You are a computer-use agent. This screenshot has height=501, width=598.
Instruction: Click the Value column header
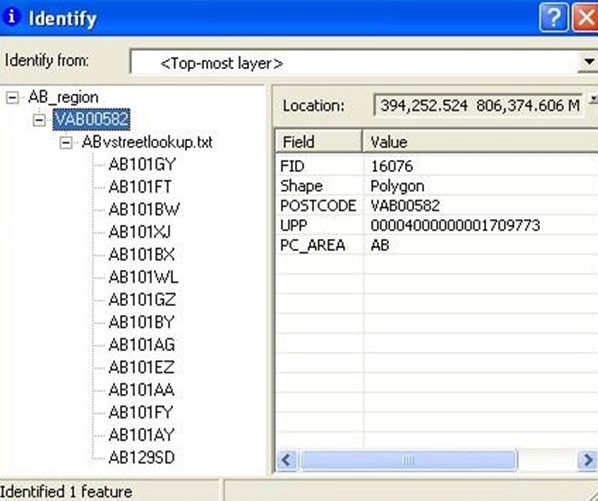pyautogui.click(x=480, y=142)
